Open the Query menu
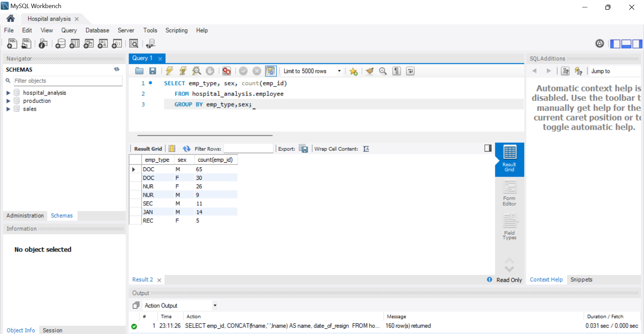The image size is (644, 334). tap(69, 30)
